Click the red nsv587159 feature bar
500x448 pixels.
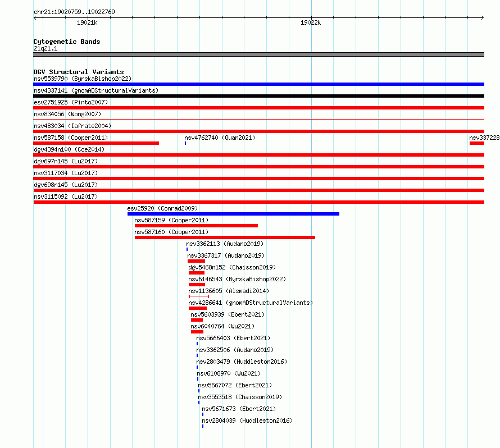pyautogui.click(x=197, y=226)
